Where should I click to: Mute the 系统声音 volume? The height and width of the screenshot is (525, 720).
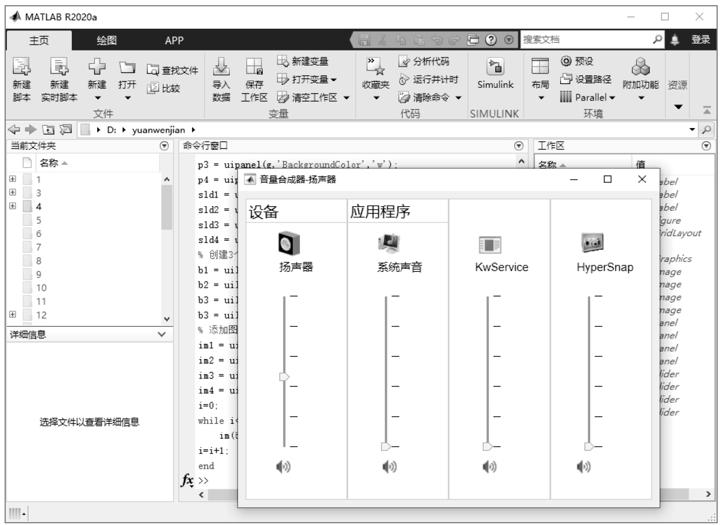point(389,467)
